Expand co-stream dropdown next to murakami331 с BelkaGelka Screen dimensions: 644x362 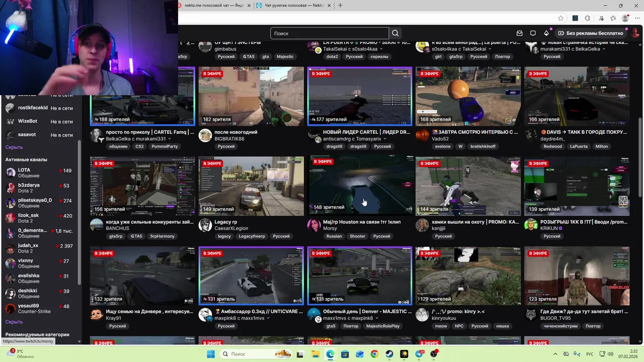[x=604, y=49]
